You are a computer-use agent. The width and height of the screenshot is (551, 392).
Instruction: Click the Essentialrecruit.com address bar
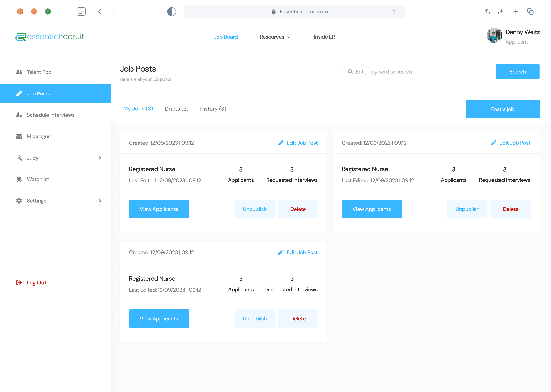coord(295,12)
